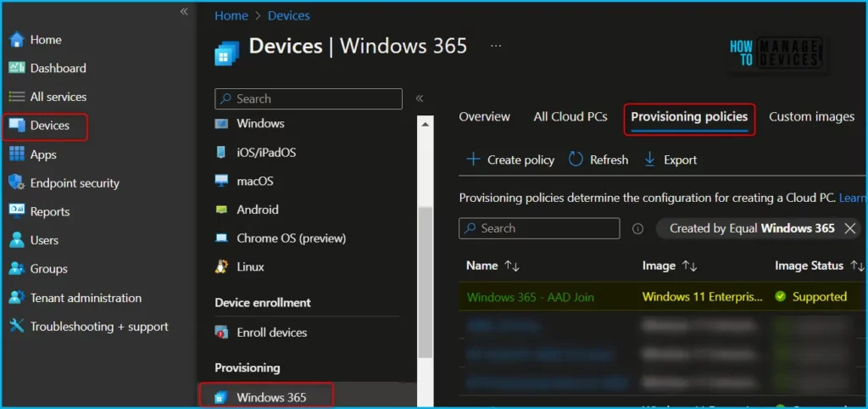Follow the Learn more link
The width and height of the screenshot is (868, 409).
tap(853, 198)
